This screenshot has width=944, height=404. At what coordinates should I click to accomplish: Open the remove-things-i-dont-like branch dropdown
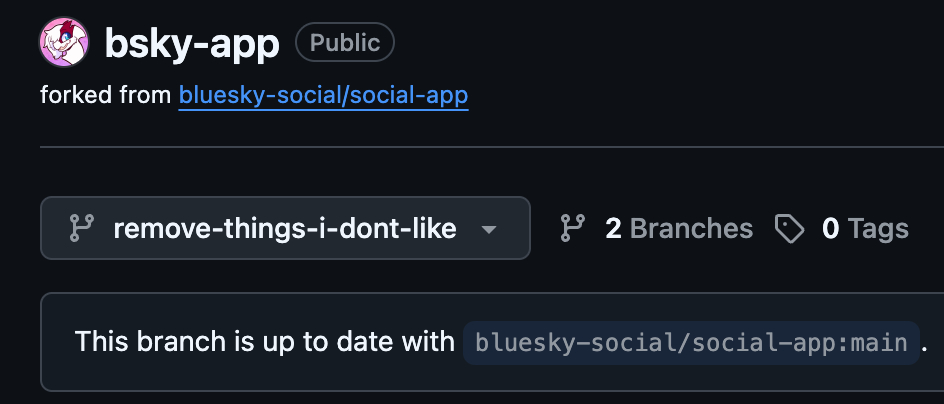285,229
